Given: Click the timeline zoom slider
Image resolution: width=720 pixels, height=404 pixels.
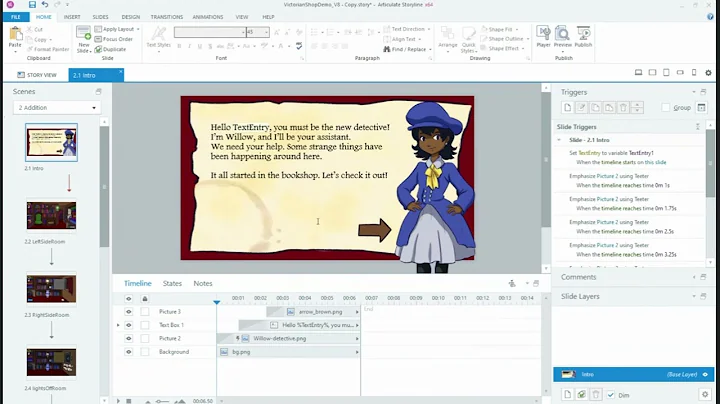Looking at the screenshot, I should [162, 401].
